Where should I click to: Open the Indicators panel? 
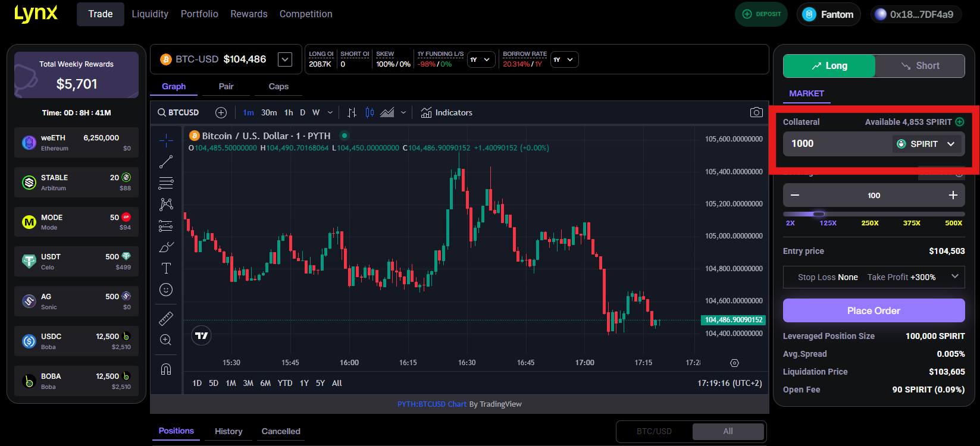tap(446, 112)
